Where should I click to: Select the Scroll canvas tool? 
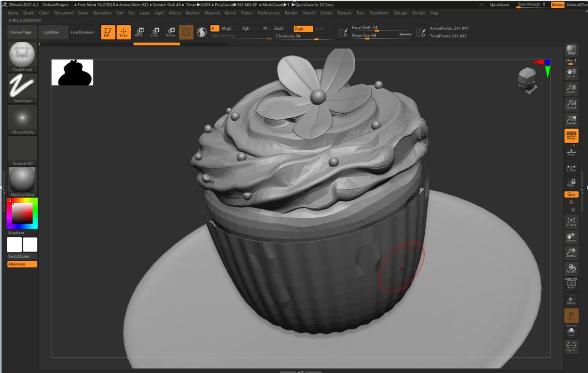point(571,72)
